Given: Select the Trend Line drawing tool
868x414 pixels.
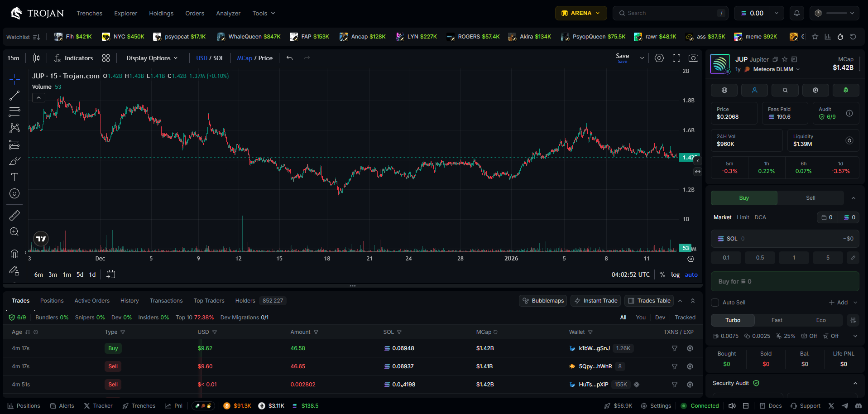Looking at the screenshot, I should 14,96.
